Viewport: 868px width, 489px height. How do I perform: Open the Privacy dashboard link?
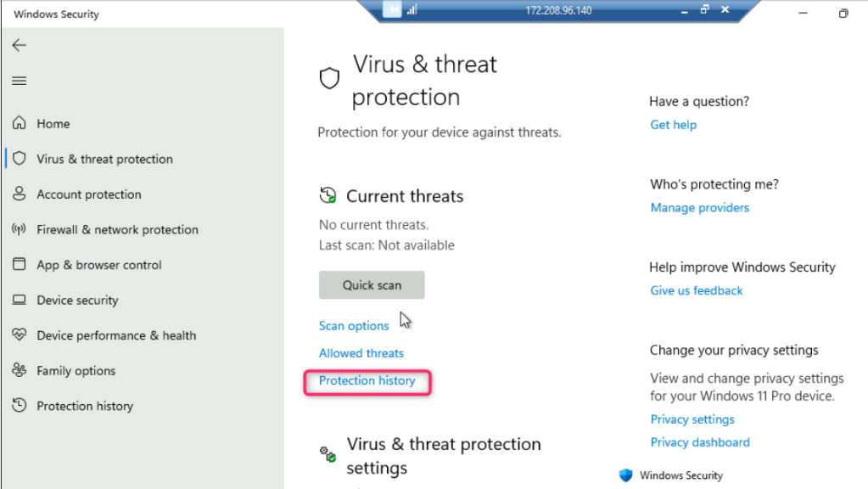[700, 442]
